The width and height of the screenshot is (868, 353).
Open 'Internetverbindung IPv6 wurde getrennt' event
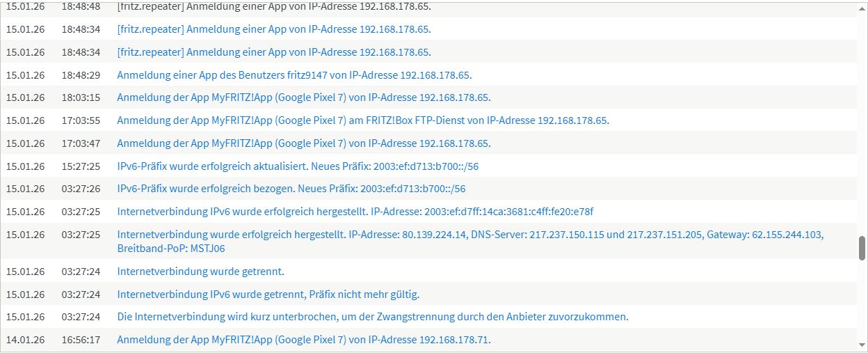[268, 295]
